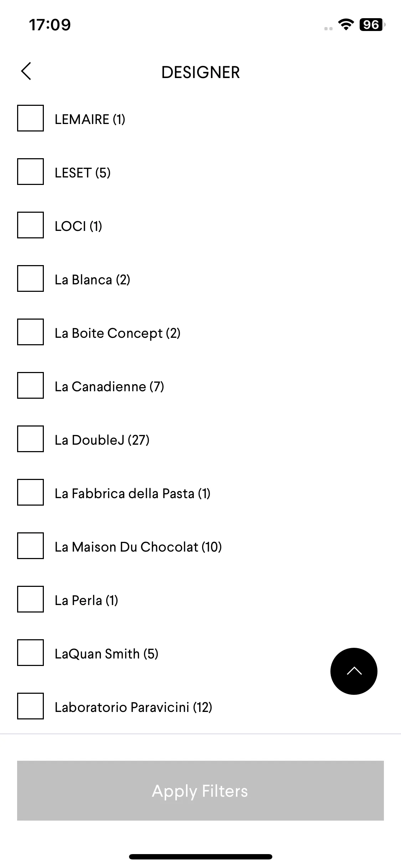This screenshot has width=401, height=868.
Task: Tap the Wi-Fi status icon
Action: tap(345, 25)
